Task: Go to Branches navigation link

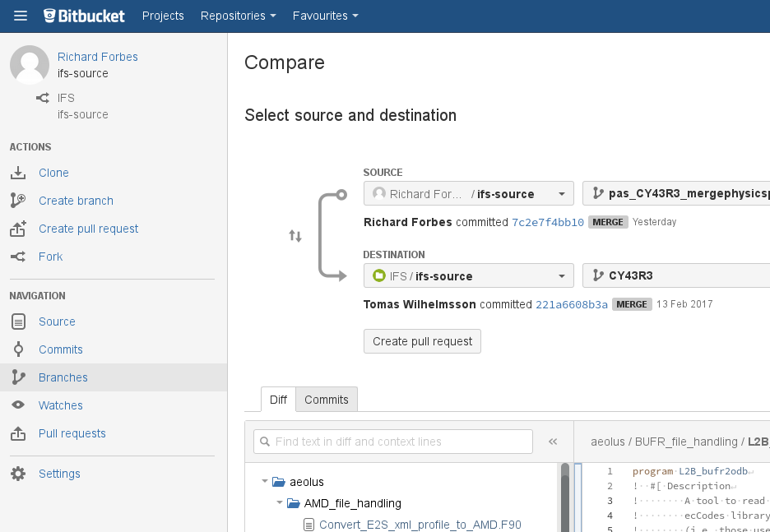Action: click(63, 377)
